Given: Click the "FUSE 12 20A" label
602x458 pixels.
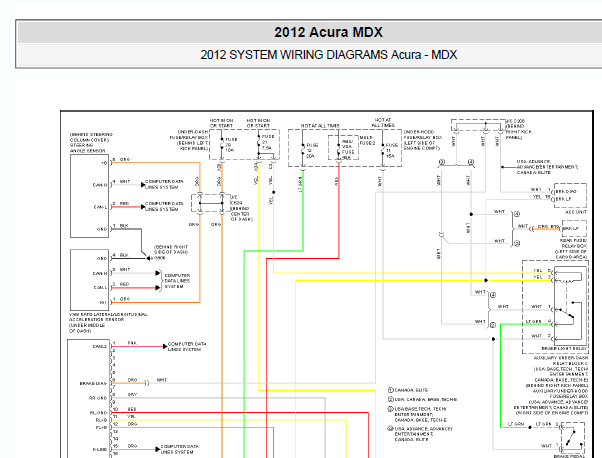Looking at the screenshot, I should [x=312, y=151].
